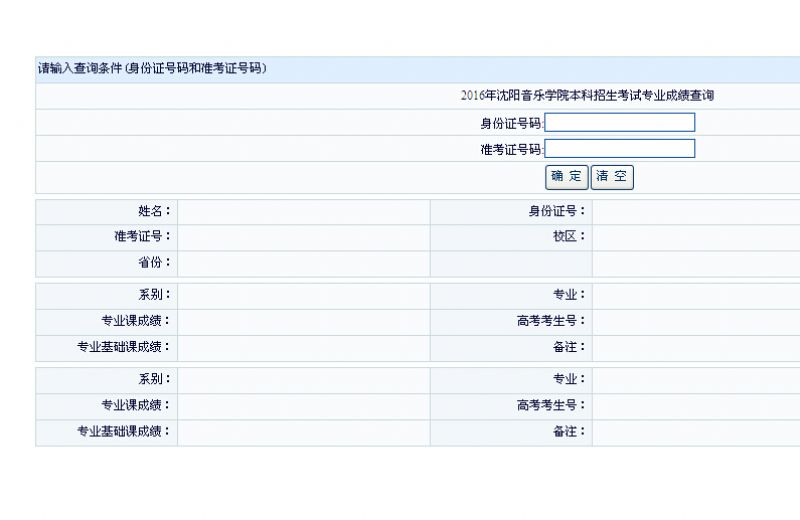Select the 姓名 label in results table
The image size is (800, 520).
tap(154, 211)
